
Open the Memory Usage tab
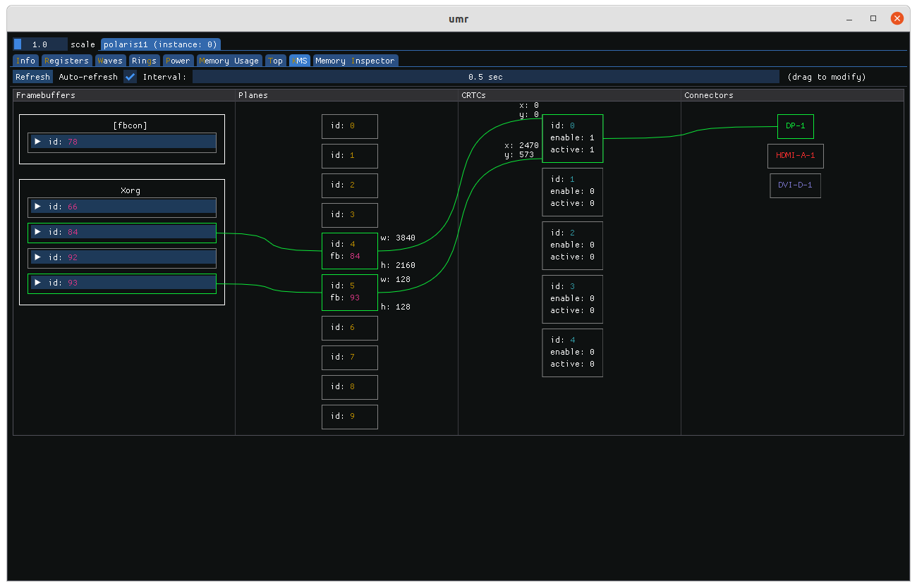click(229, 61)
